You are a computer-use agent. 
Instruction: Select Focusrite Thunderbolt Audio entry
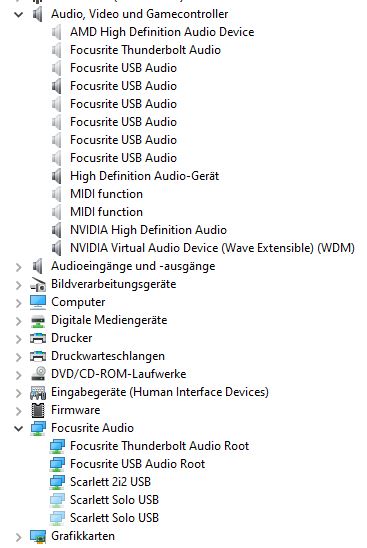coord(145,50)
